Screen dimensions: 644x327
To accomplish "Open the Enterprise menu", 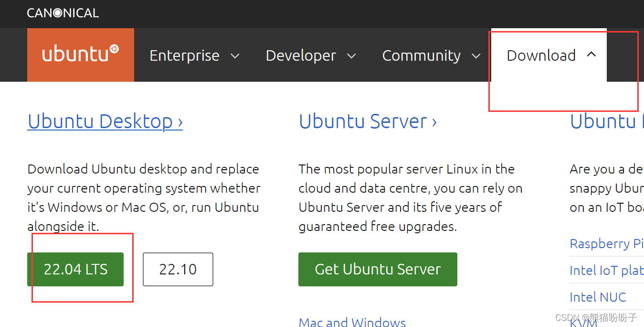I will [x=184, y=55].
